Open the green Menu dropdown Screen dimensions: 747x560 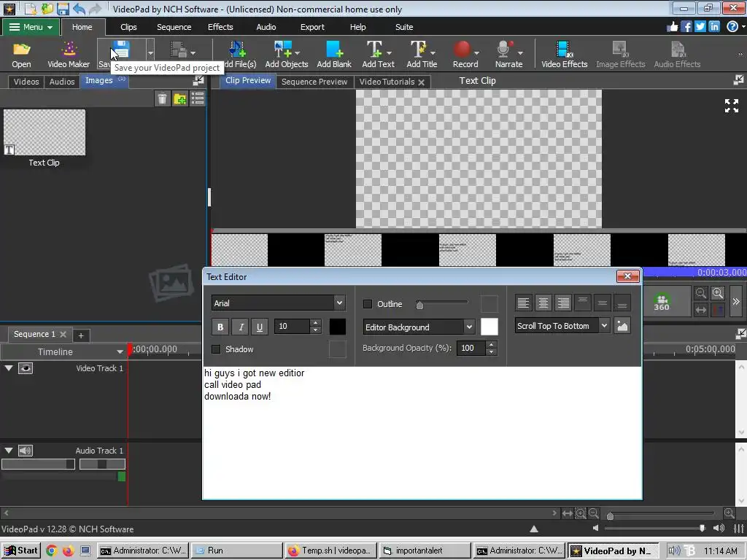tap(31, 27)
